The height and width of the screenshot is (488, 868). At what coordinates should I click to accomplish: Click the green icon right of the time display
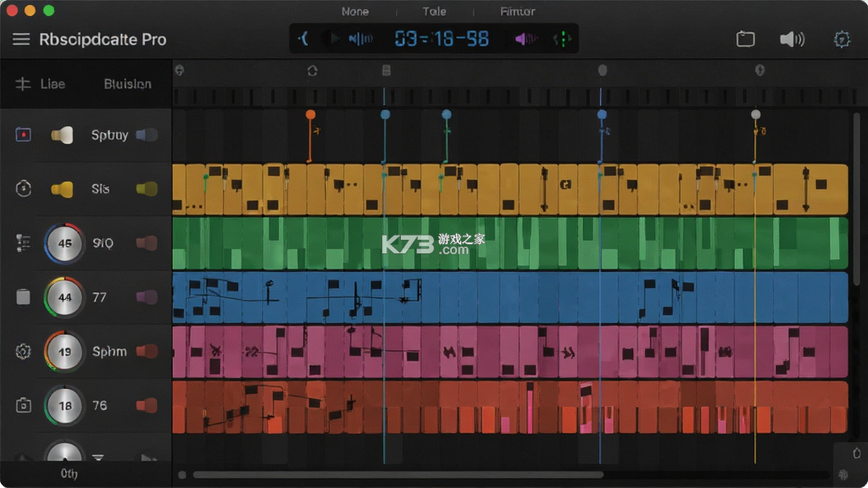click(x=562, y=39)
